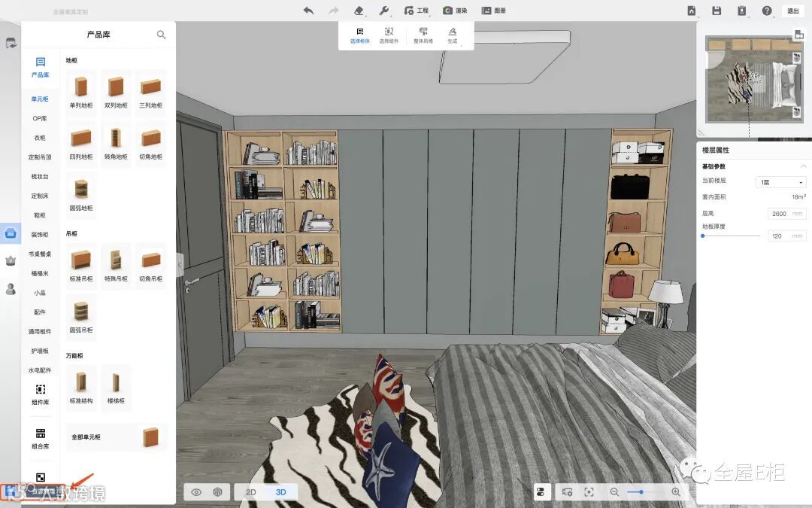812x508 pixels.
Task: Click the home document icon at top right
Action: pyautogui.click(x=692, y=11)
